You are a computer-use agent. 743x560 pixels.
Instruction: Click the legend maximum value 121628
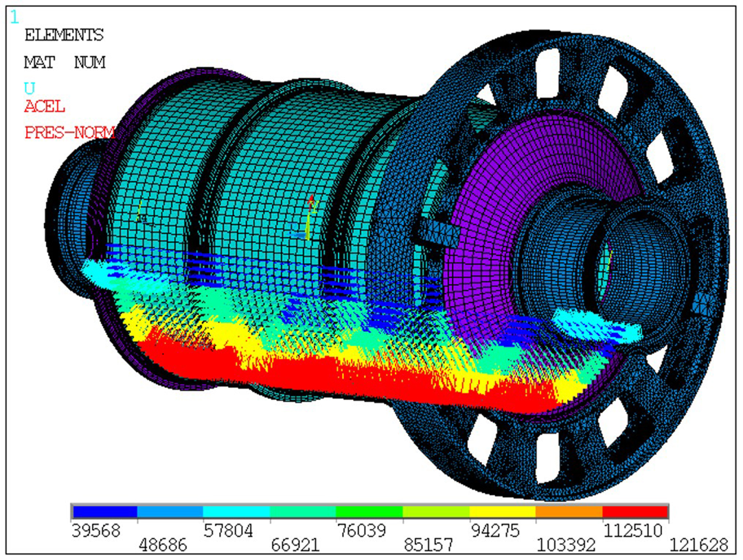(x=698, y=545)
